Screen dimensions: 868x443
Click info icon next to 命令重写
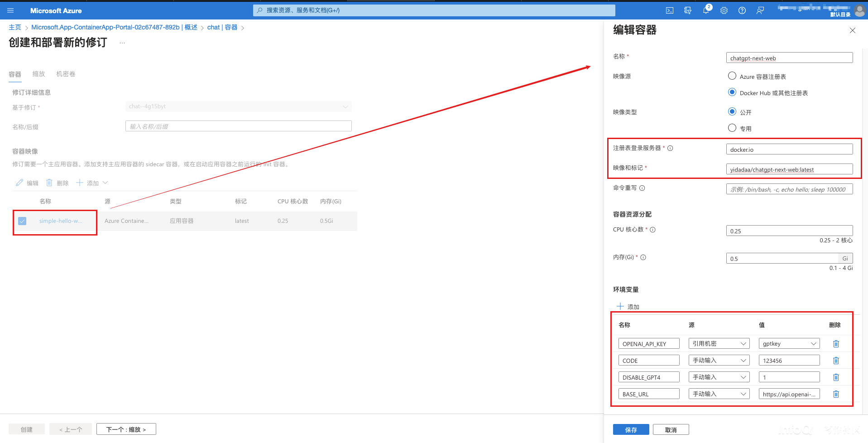click(642, 188)
